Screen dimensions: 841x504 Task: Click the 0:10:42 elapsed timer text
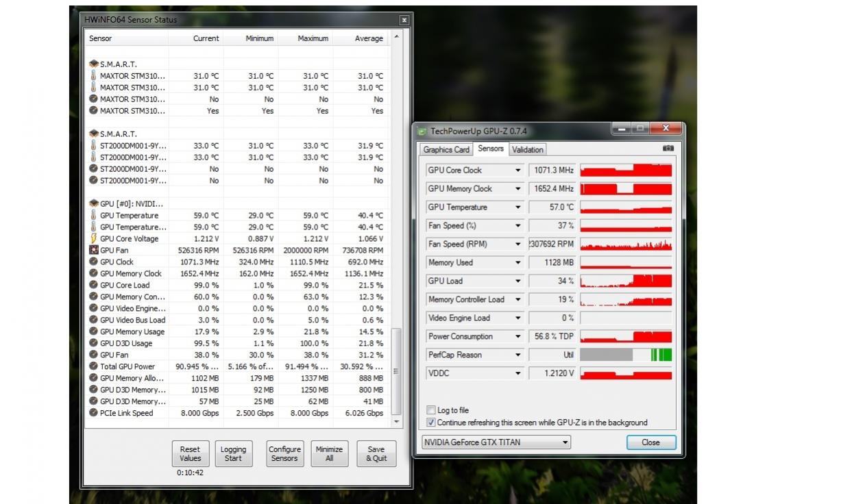tap(190, 473)
